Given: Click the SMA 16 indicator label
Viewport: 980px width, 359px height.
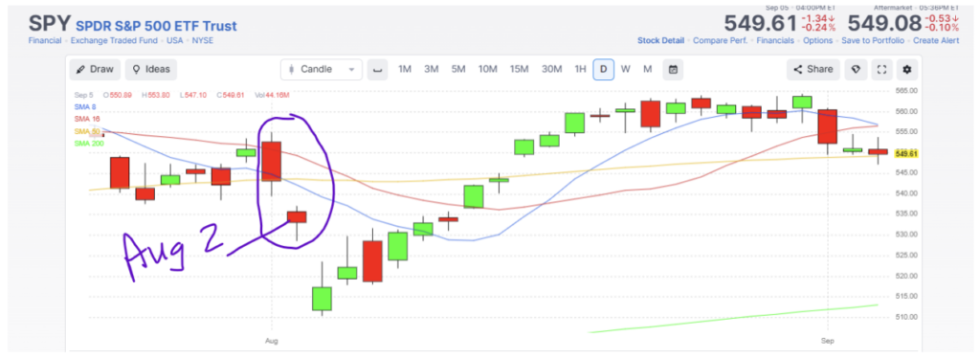Looking at the screenshot, I should pyautogui.click(x=86, y=119).
